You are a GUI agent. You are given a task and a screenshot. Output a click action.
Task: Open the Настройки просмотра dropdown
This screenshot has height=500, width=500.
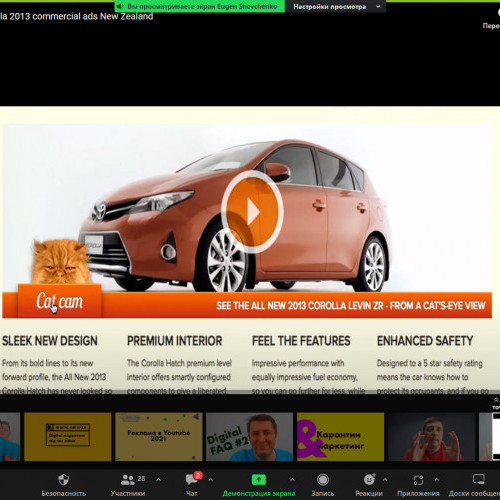pyautogui.click(x=336, y=7)
